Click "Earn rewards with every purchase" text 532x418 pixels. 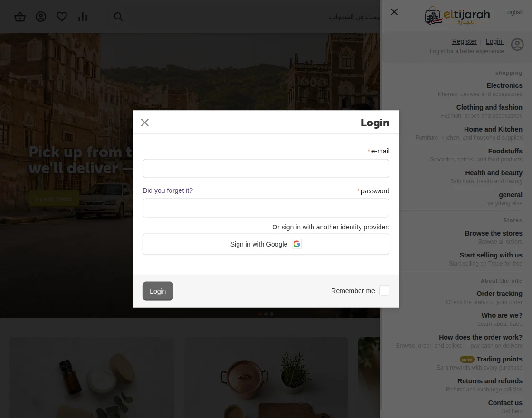coord(479,368)
